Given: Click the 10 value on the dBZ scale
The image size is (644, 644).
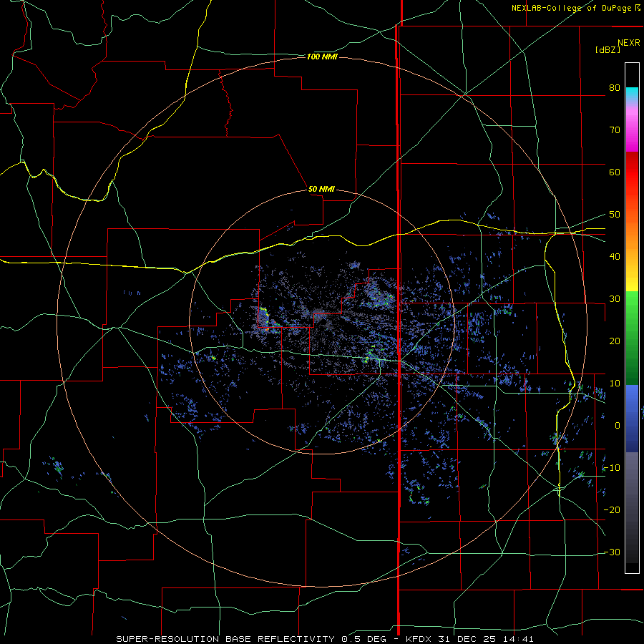Looking at the screenshot, I should 615,384.
